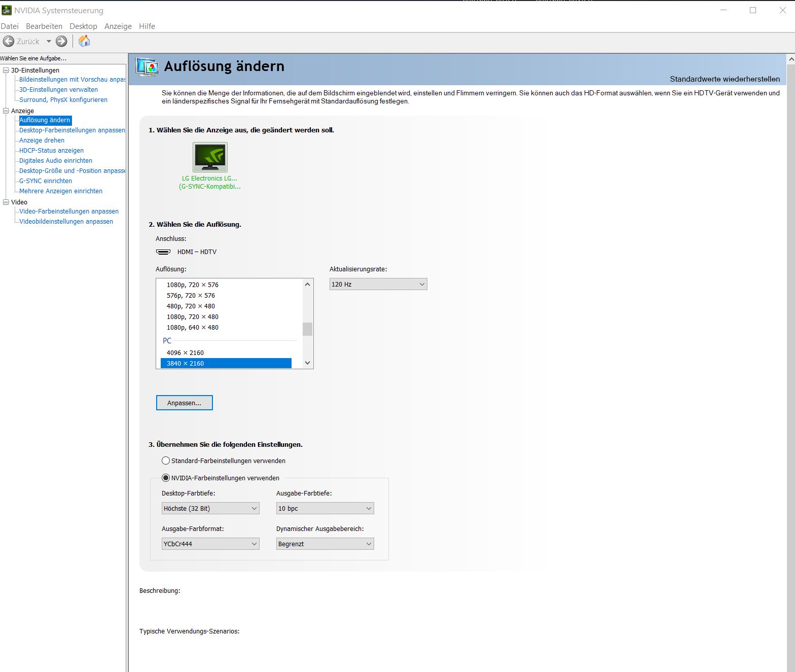Select resolution 4096 × 2160

tap(226, 352)
